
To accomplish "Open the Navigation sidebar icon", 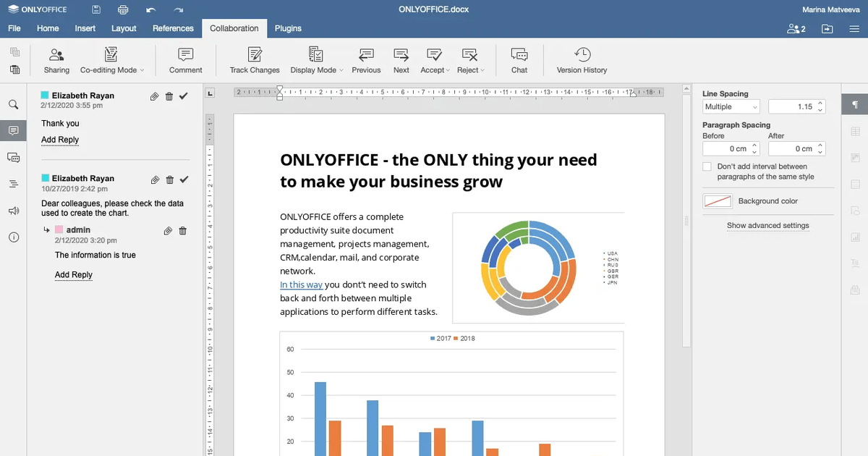I will pyautogui.click(x=13, y=185).
